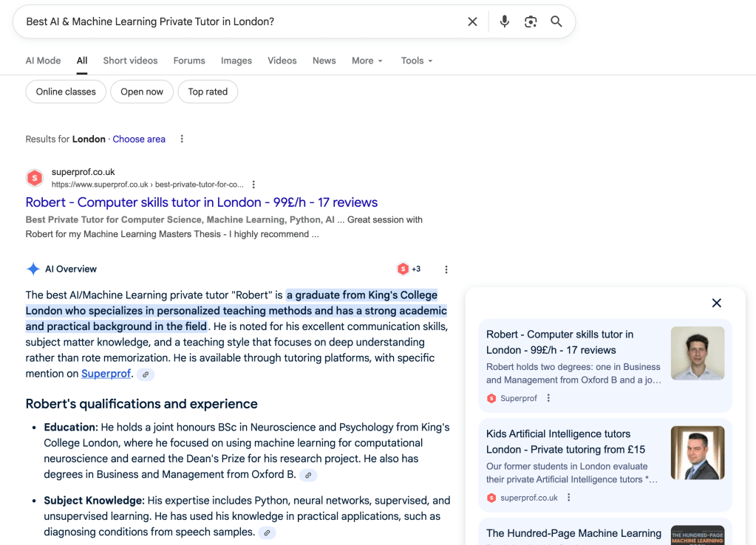Image resolution: width=756 pixels, height=545 pixels.
Task: Switch to the Images tab
Action: pos(236,61)
